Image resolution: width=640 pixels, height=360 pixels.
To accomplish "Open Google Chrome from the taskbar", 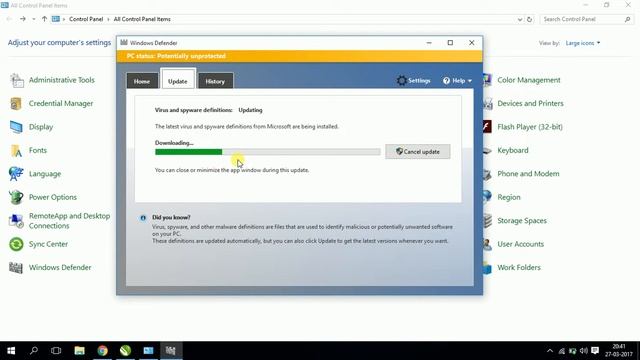I will tap(102, 351).
